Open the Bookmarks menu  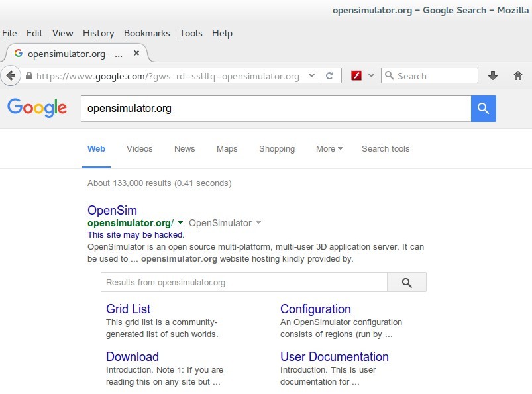146,33
